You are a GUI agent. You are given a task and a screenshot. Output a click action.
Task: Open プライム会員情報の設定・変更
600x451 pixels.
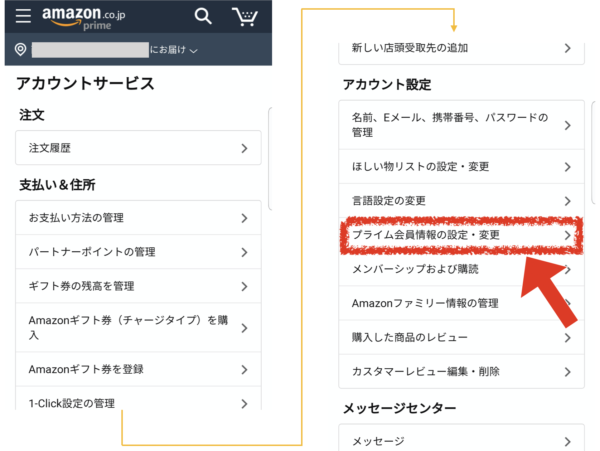click(x=461, y=235)
